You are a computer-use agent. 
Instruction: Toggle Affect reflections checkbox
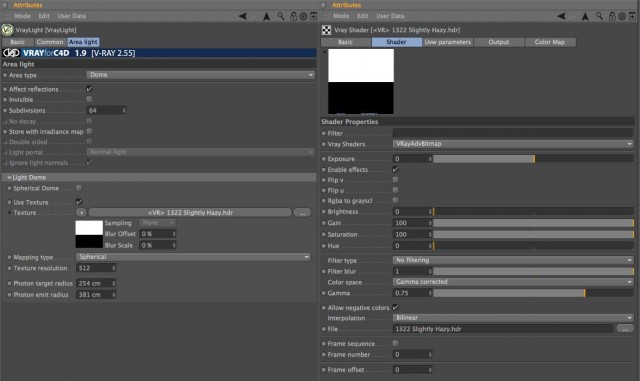(x=89, y=89)
